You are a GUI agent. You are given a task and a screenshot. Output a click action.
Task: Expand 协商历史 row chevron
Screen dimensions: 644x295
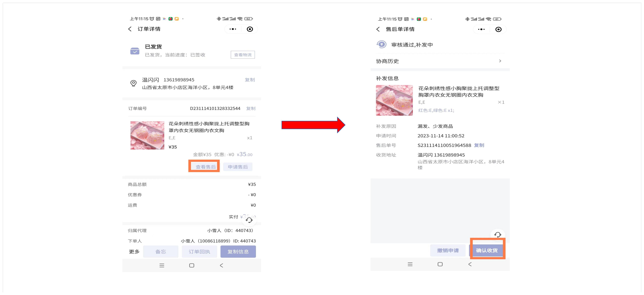click(x=500, y=61)
